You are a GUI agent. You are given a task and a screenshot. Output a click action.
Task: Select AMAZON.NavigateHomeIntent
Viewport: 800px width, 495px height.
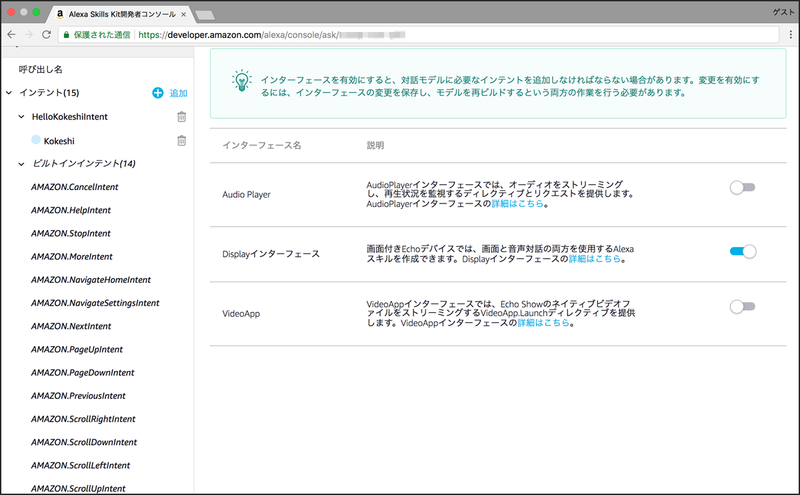(x=91, y=280)
